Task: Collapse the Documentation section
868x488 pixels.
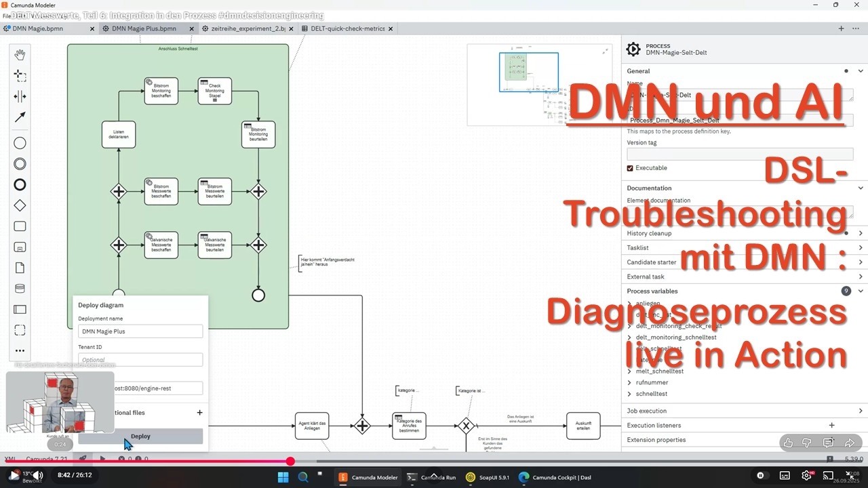Action: pyautogui.click(x=861, y=188)
